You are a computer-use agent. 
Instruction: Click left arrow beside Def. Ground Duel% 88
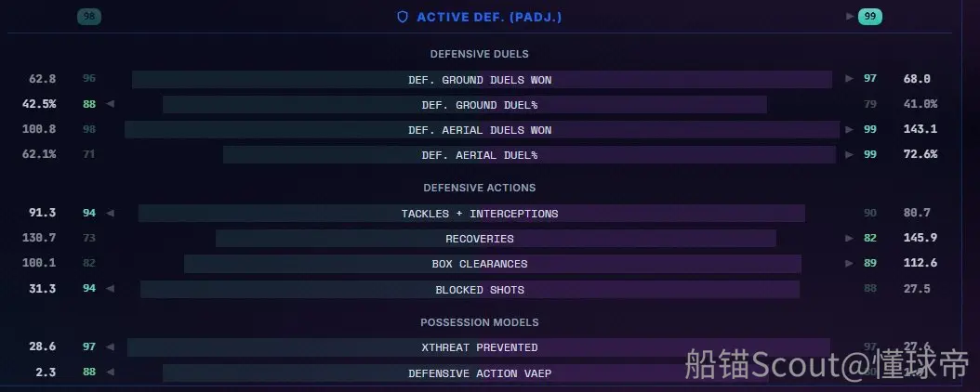(x=110, y=104)
